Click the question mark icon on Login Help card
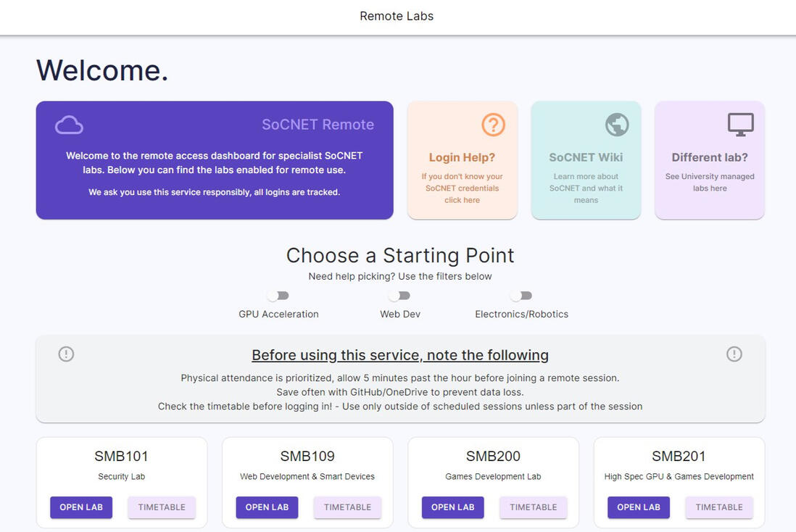 click(x=493, y=124)
